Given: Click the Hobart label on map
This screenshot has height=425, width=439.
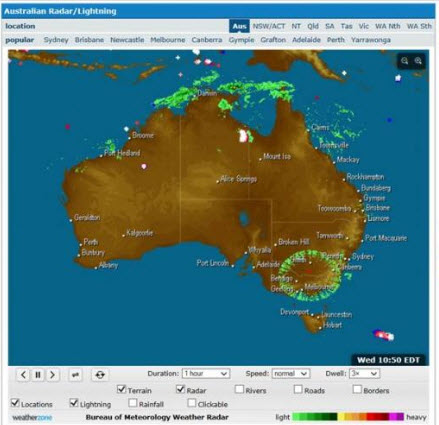Looking at the screenshot, I should pos(332,325).
